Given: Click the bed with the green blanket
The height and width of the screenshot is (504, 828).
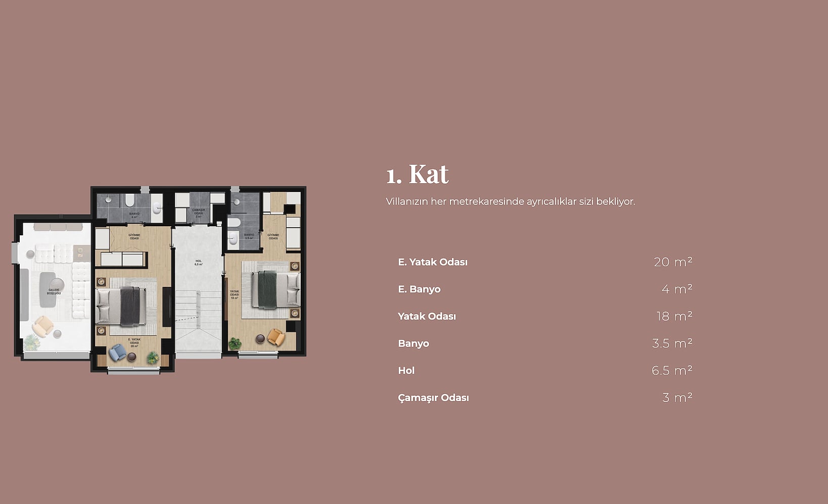Looking at the screenshot, I should point(277,289).
